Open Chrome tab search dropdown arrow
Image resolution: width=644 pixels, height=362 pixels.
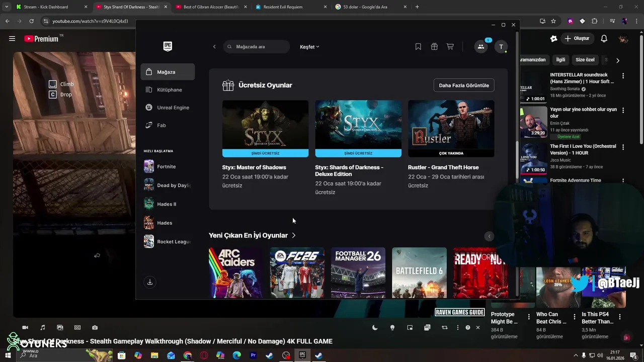(6, 7)
